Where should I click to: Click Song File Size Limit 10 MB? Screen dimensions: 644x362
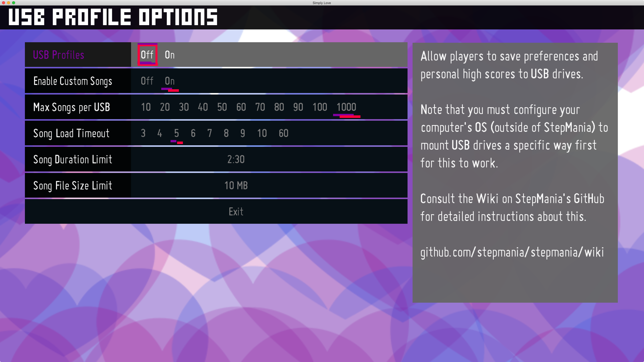[236, 185]
